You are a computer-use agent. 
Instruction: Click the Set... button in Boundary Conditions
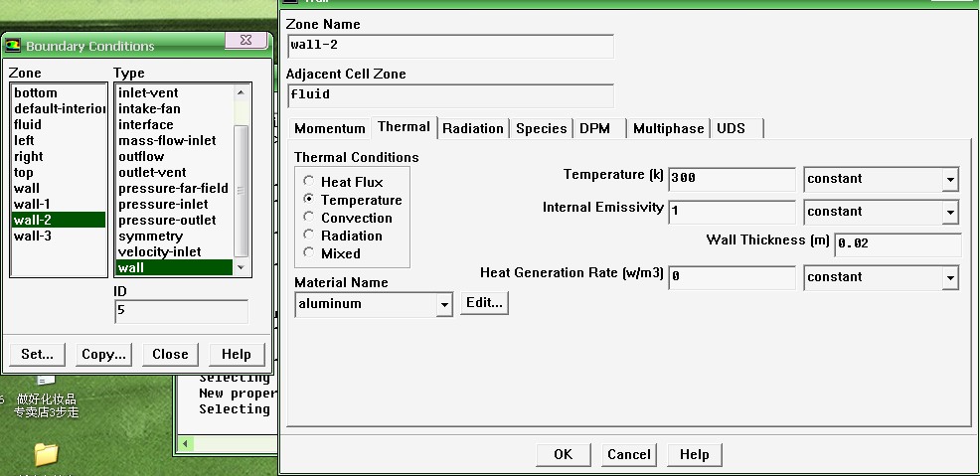(x=38, y=354)
